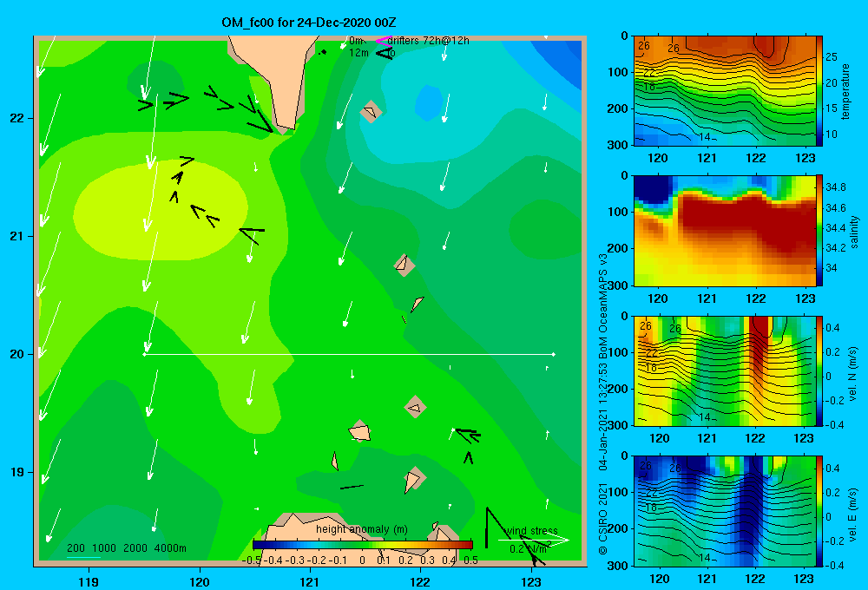Click the vertical 'temperature' colorbar label
The height and width of the screenshot is (590, 868).
[x=845, y=91]
